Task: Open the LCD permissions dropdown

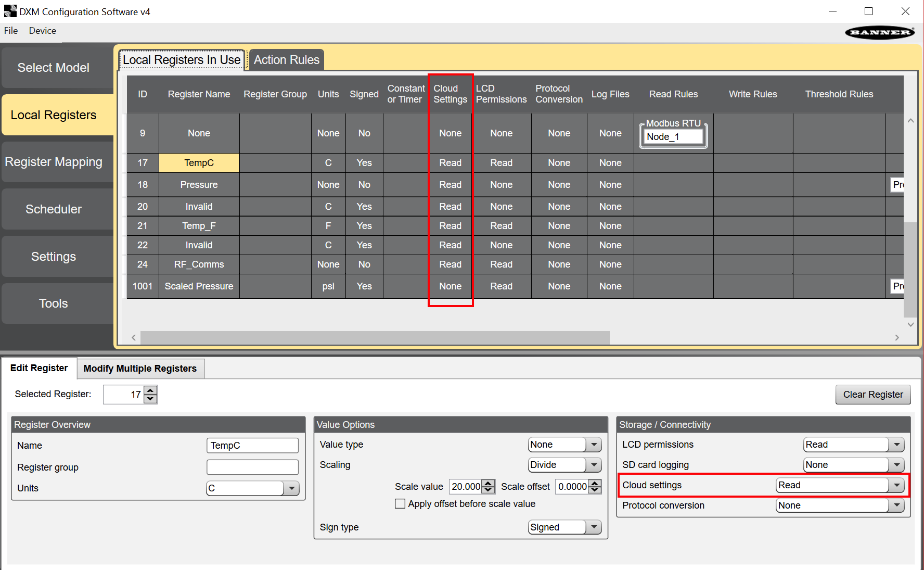Action: (897, 445)
